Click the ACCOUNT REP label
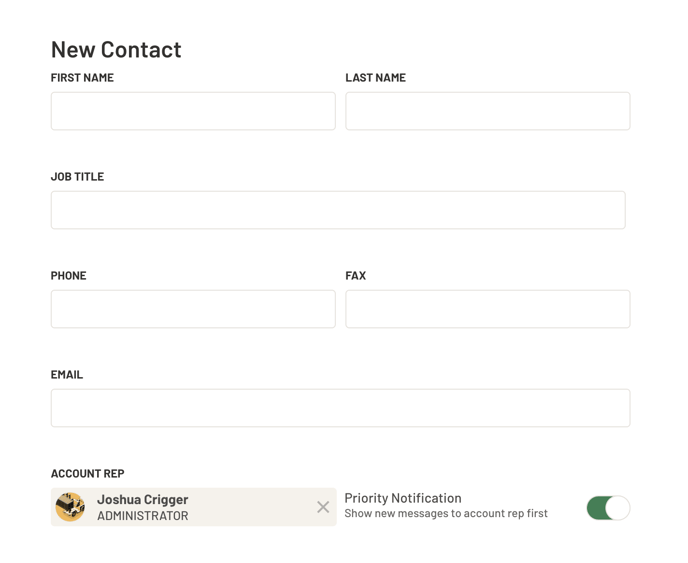Screen dimensions: 688x563 coord(87,474)
